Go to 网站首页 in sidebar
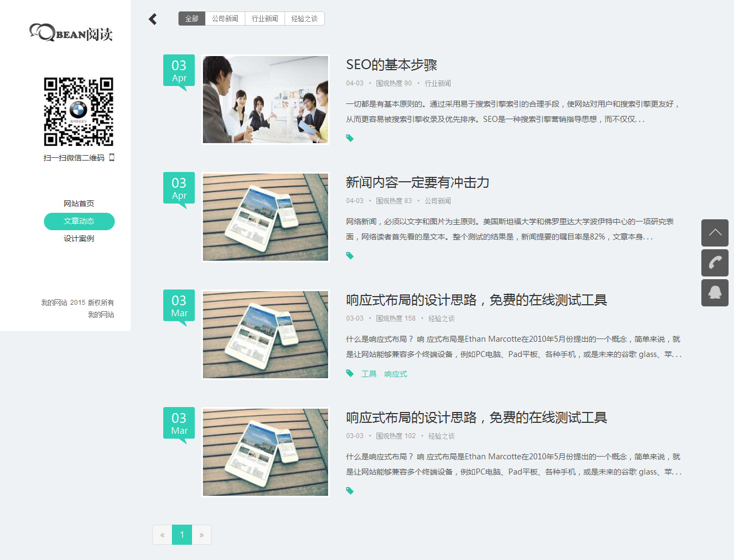Screen dimensions: 734x560 pos(79,204)
